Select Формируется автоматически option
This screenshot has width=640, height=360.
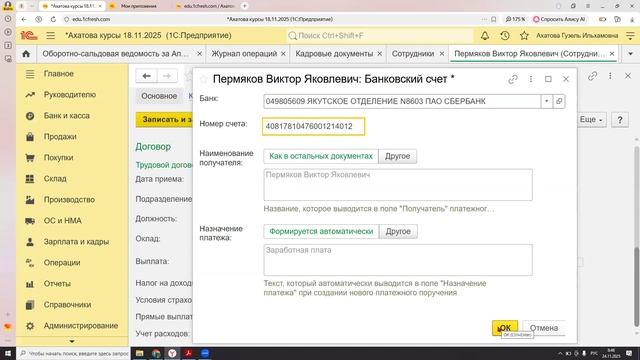(321, 231)
